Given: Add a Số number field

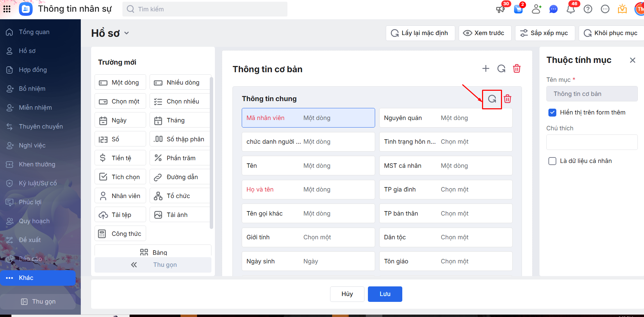Looking at the screenshot, I should click(120, 139).
